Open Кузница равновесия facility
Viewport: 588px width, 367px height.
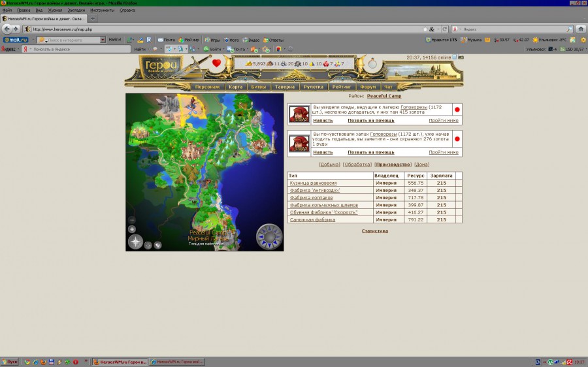click(x=313, y=183)
